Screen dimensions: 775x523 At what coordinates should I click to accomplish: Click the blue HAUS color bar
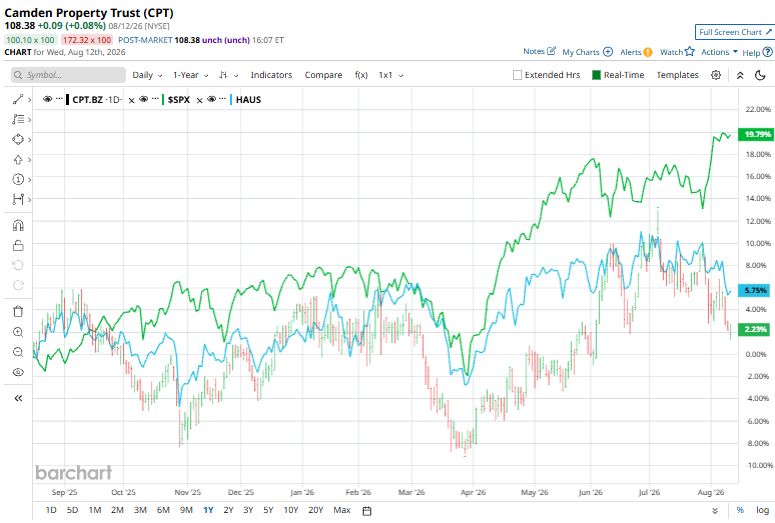(x=231, y=99)
